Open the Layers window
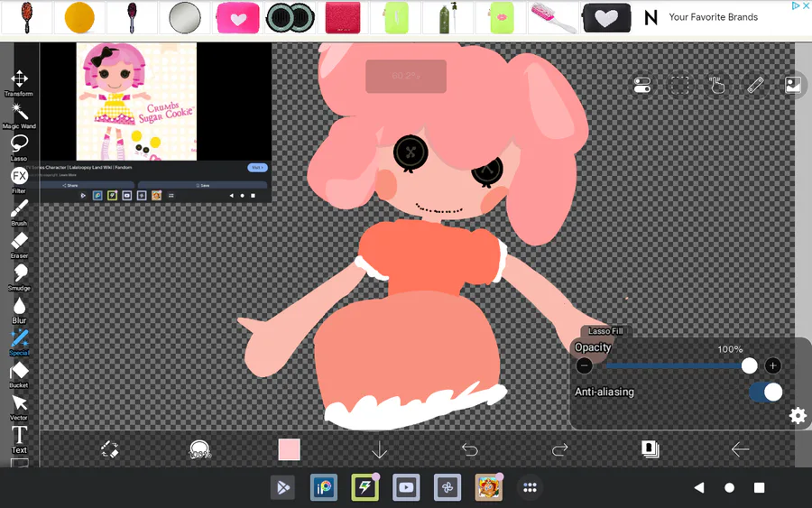The height and width of the screenshot is (508, 812). (650, 449)
